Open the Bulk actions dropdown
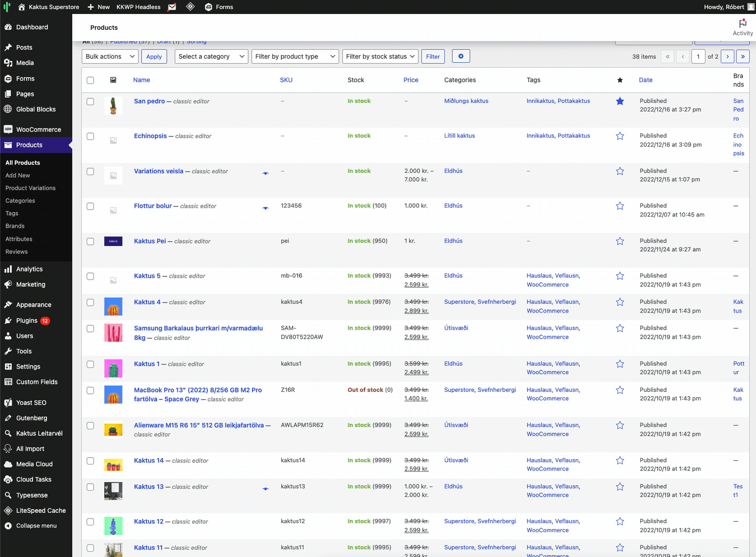The image size is (756, 557). (110, 56)
